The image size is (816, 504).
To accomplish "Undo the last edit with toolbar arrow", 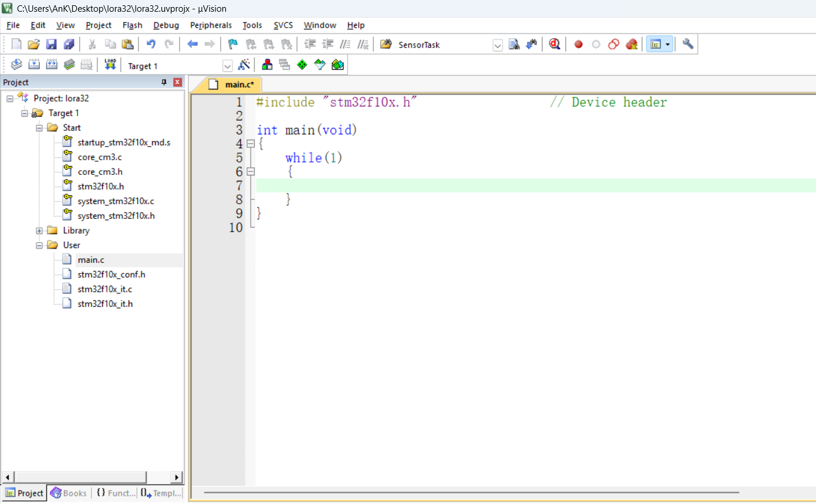I will click(151, 45).
